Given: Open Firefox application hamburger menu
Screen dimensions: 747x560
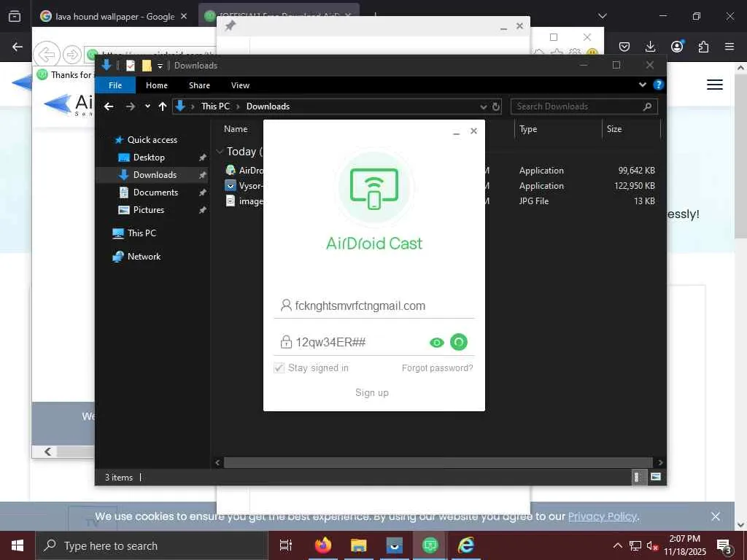Looking at the screenshot, I should coord(729,47).
